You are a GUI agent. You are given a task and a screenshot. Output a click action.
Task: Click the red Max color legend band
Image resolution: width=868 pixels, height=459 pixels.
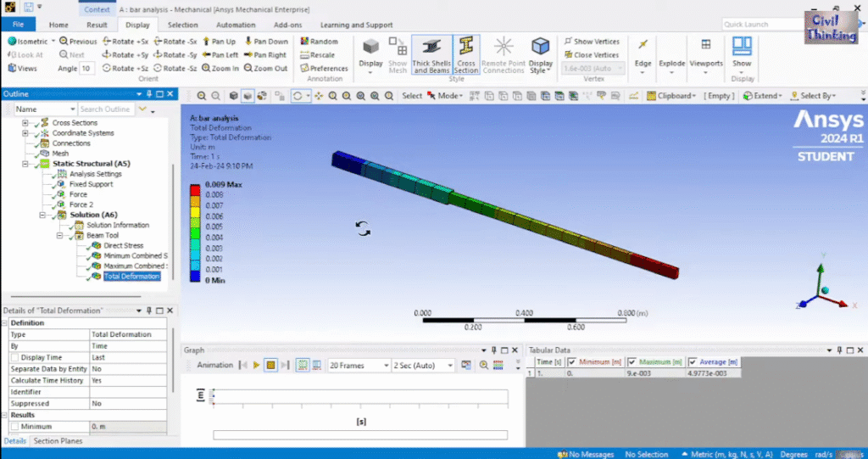point(194,189)
